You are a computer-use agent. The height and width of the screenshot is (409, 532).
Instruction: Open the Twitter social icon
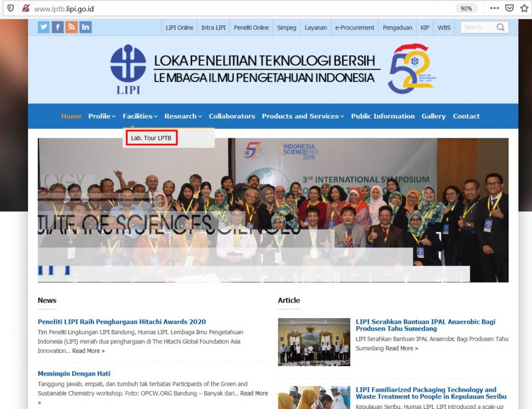click(44, 28)
